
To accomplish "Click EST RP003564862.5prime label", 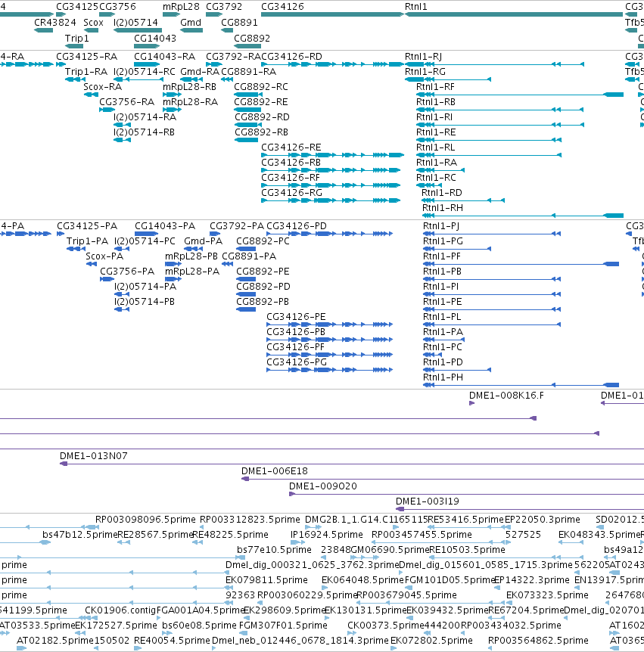I will click(x=538, y=641).
